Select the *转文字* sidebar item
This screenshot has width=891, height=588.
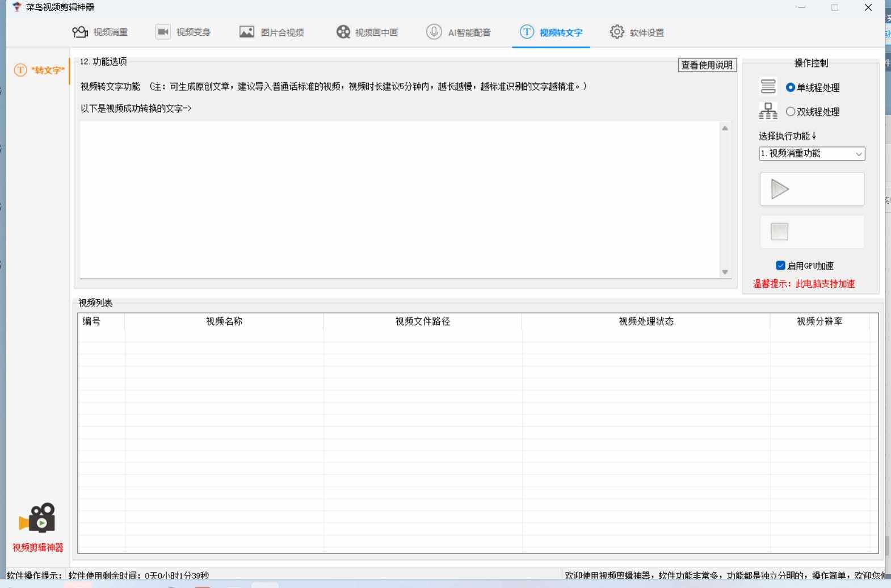click(x=39, y=70)
